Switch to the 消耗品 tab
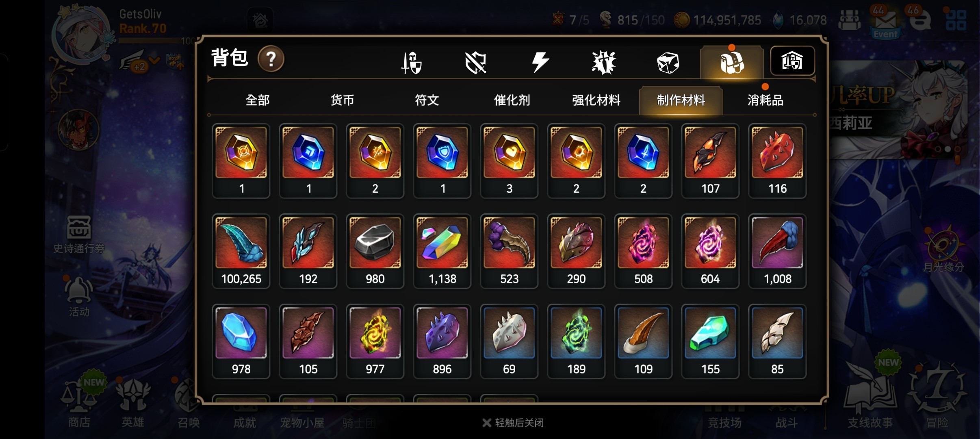The height and width of the screenshot is (439, 980). click(765, 100)
